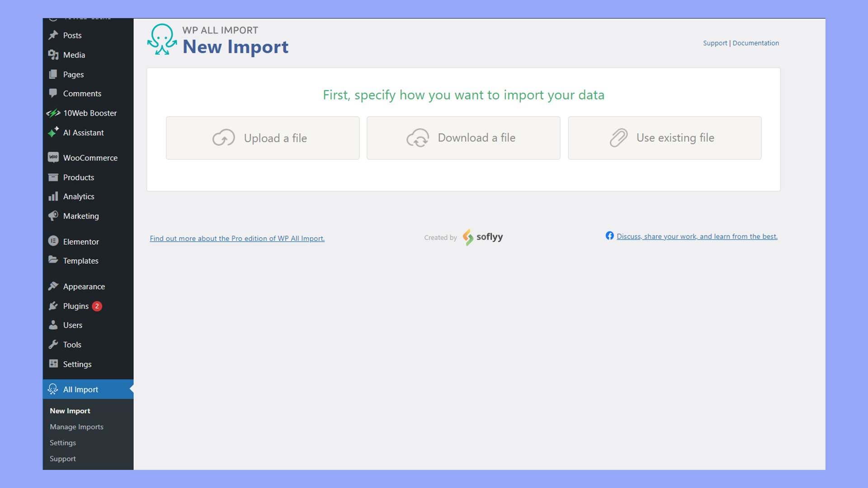Click the Facebook icon near Discuss link
The image size is (868, 488).
click(x=609, y=236)
